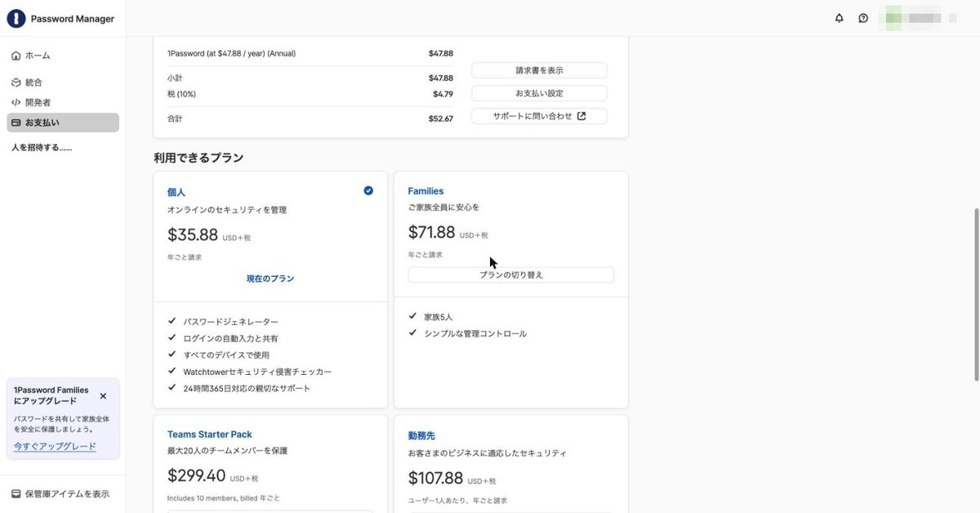The height and width of the screenshot is (513, 980).
Task: Click 現在のプラン label on 個人 plan
Action: pos(270,279)
